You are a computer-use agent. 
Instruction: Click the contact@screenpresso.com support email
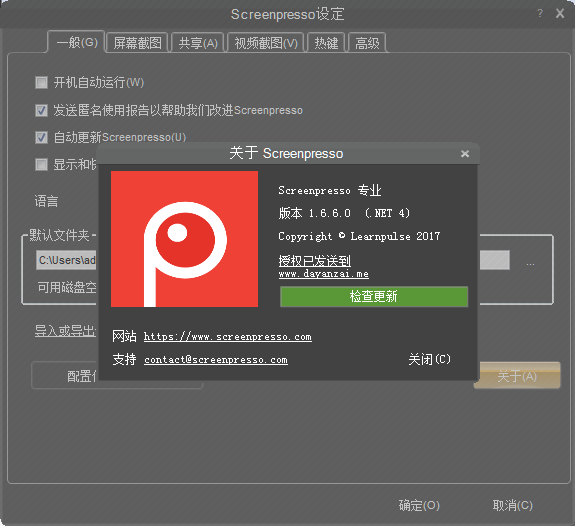click(x=216, y=360)
